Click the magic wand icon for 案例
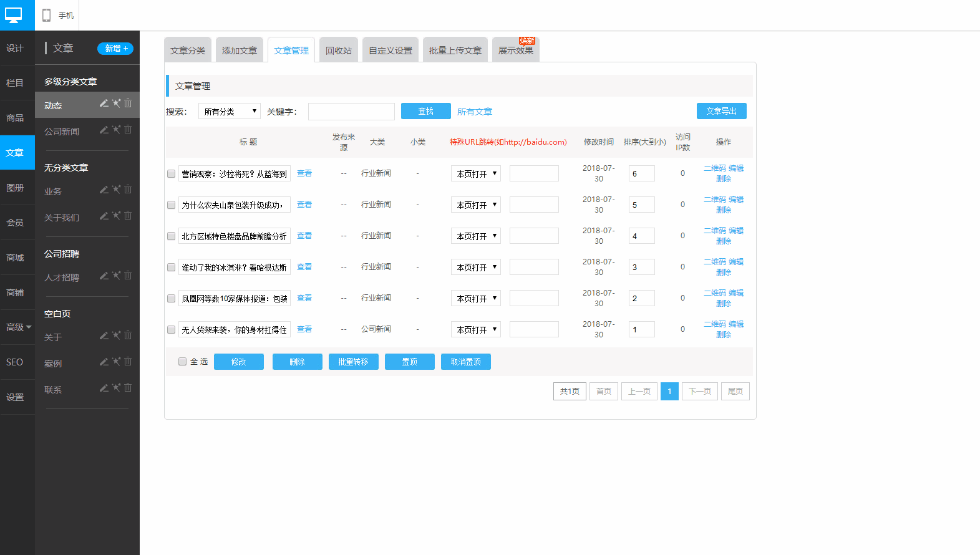This screenshot has width=980, height=555. point(116,362)
